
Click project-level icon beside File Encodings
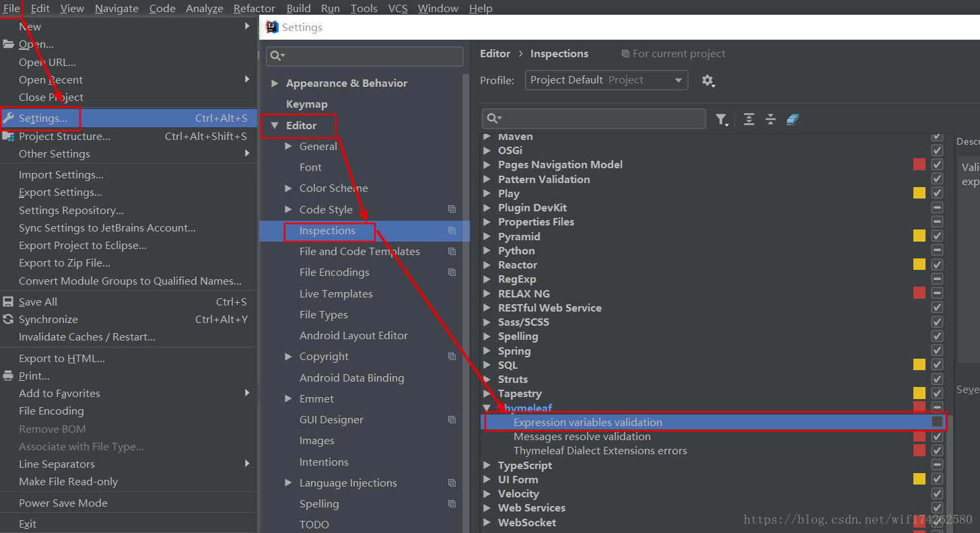tap(452, 272)
